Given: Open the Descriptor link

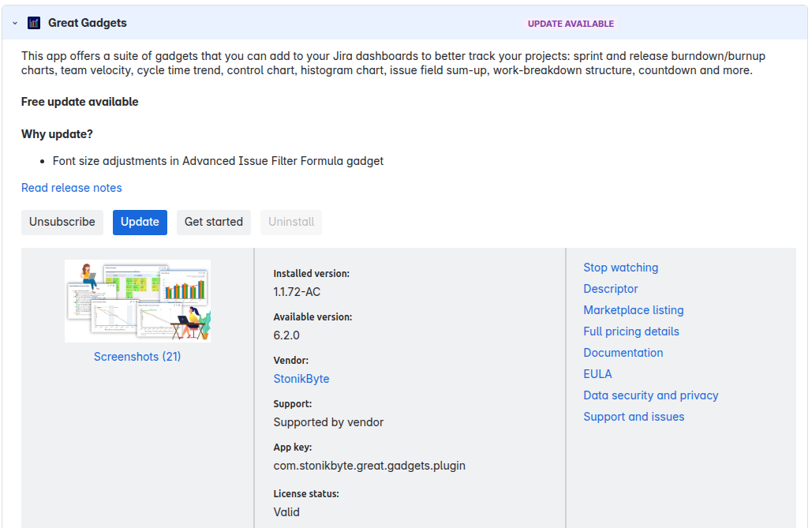Looking at the screenshot, I should pos(610,289).
